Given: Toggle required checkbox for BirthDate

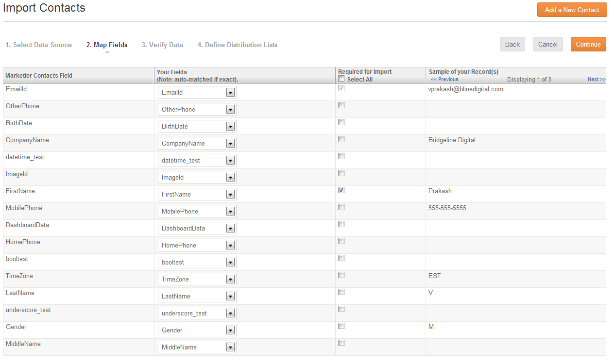Looking at the screenshot, I should (x=342, y=122).
